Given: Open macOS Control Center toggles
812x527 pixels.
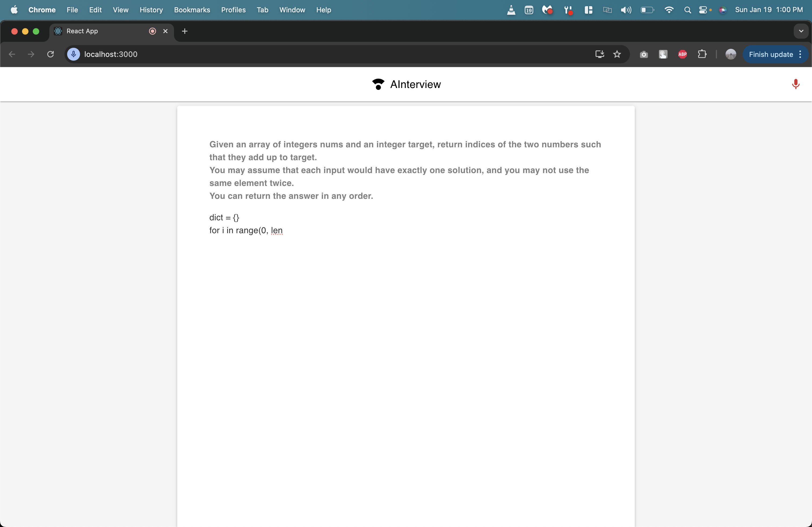Looking at the screenshot, I should [703, 10].
